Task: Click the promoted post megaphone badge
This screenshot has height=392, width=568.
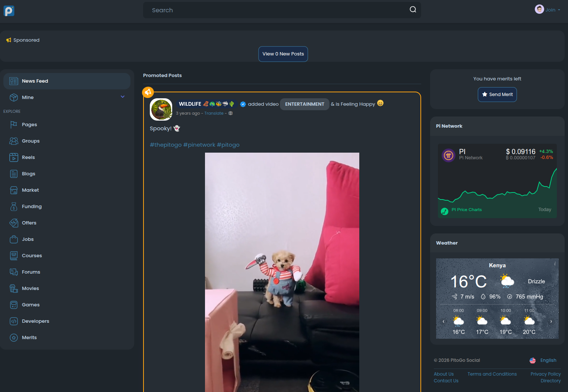Action: coord(148,92)
